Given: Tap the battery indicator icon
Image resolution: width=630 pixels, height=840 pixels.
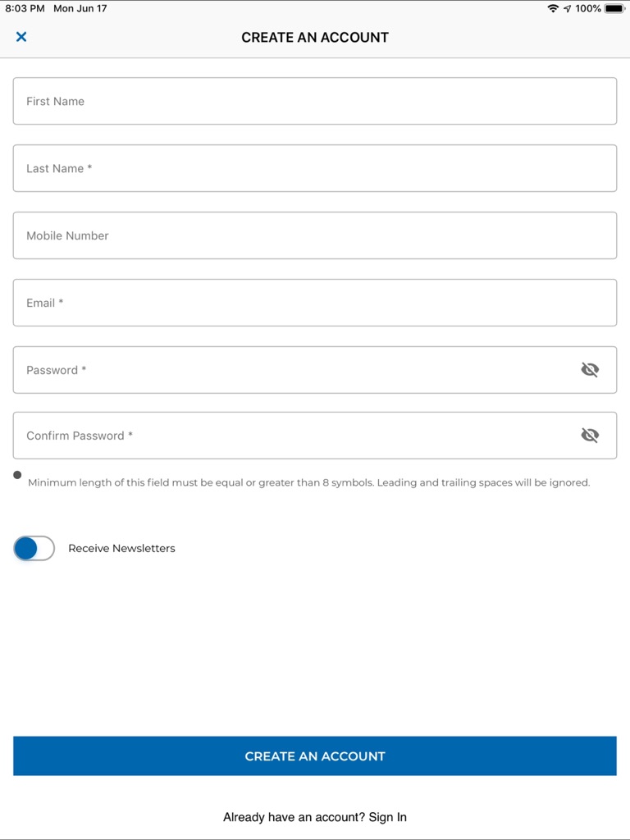Looking at the screenshot, I should coord(614,8).
